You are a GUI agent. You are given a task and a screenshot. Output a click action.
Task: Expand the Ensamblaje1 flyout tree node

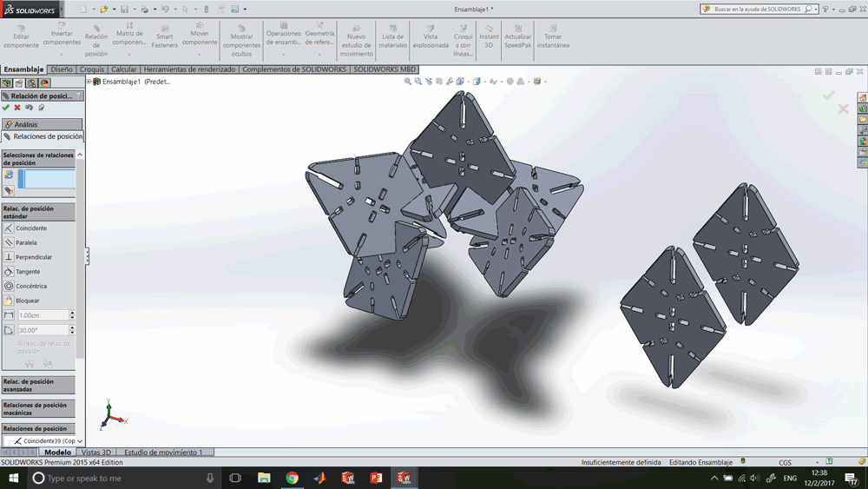point(89,82)
